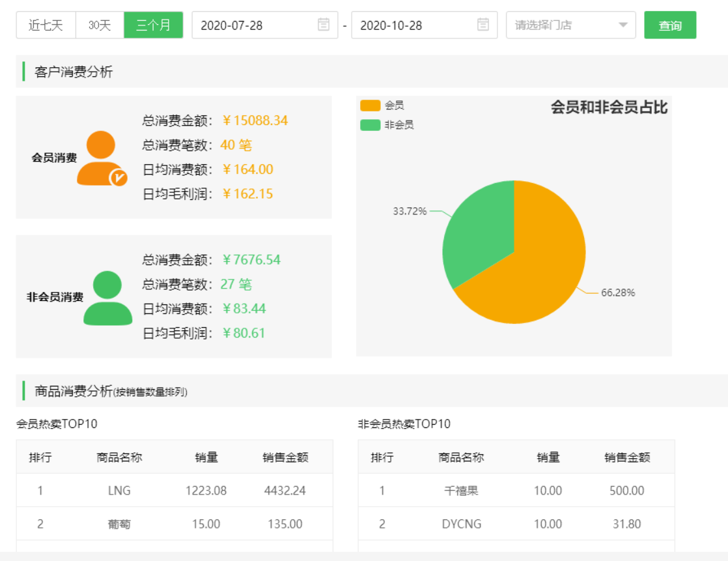Expand the 请选择门店 store dropdown
The width and height of the screenshot is (728, 561).
(570, 25)
